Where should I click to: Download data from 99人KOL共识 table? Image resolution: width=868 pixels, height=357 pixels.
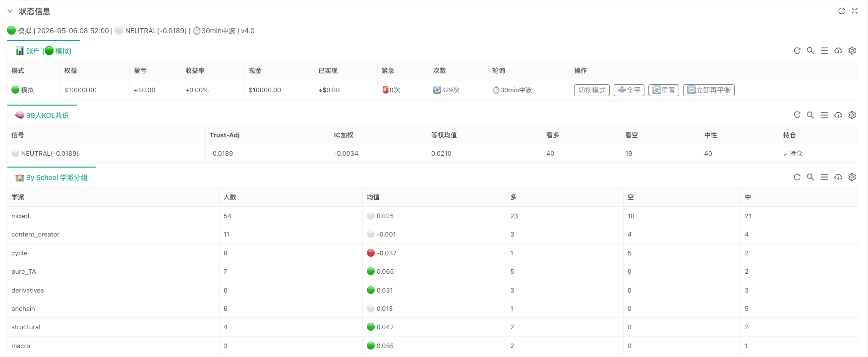point(838,115)
